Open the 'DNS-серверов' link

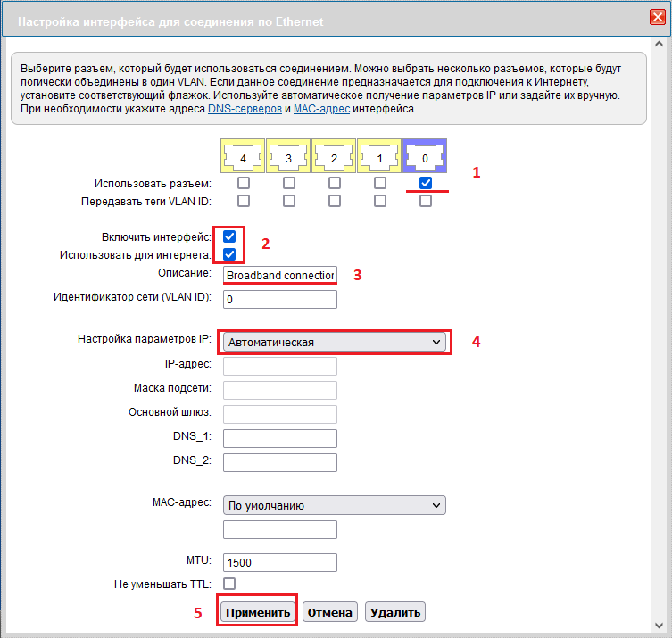pyautogui.click(x=244, y=109)
